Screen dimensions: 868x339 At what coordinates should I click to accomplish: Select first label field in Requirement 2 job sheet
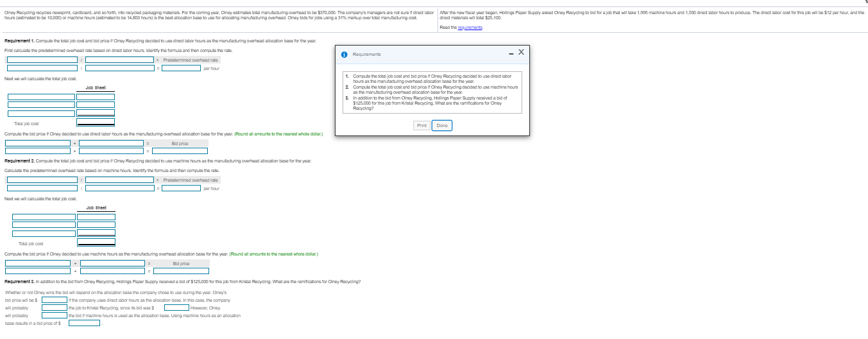pos(44,217)
